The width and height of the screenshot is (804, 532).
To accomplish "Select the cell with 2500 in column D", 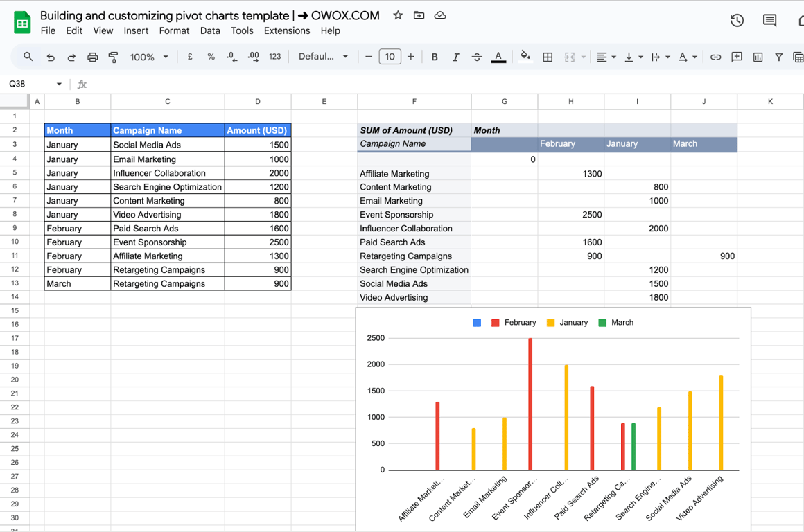I will (258, 242).
